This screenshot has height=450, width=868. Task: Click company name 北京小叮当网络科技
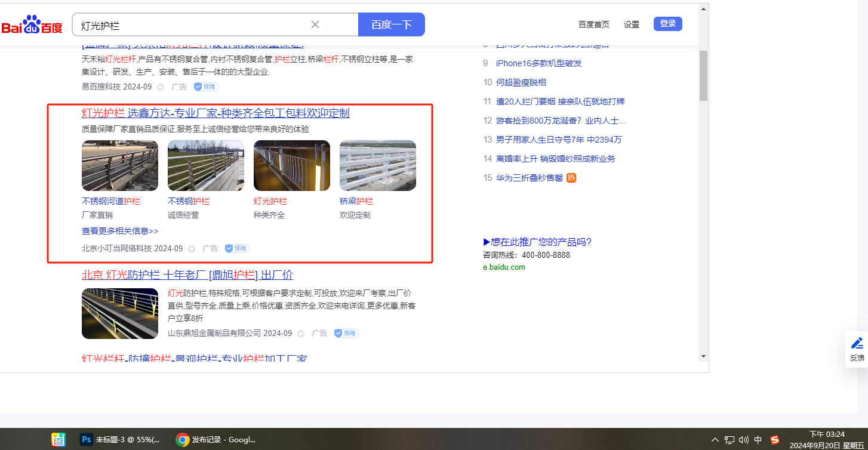click(x=117, y=248)
